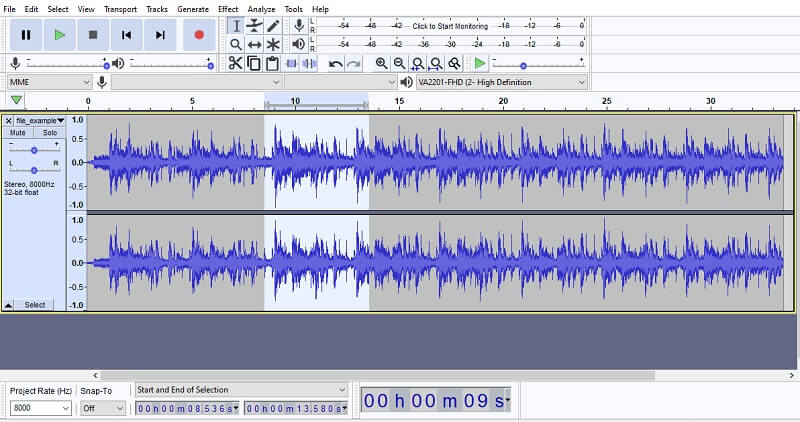Collapse the track with the arrow button
The image size is (800, 422).
coord(9,304)
